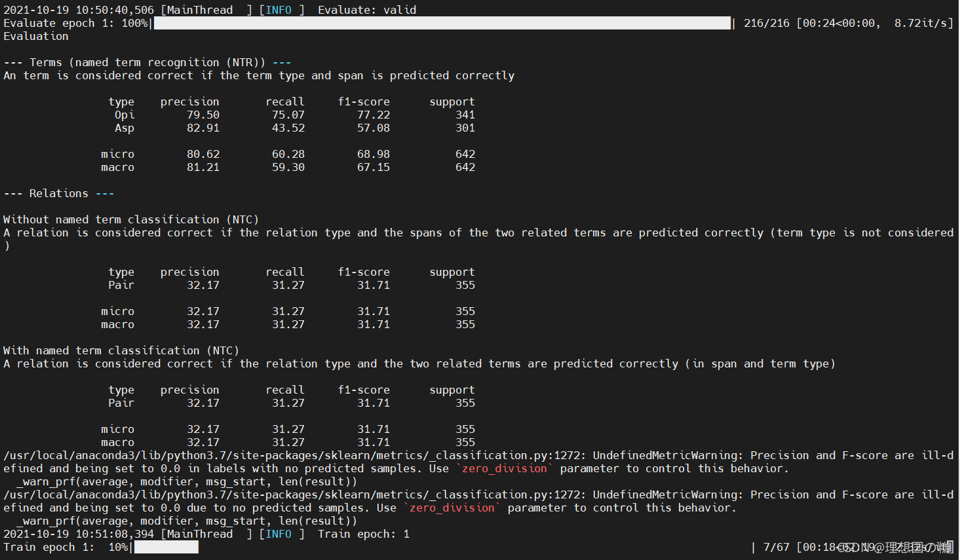Click the 'Terms (named term recognition (NTR))' heading
The height and width of the screenshot is (560, 960).
coord(147,62)
